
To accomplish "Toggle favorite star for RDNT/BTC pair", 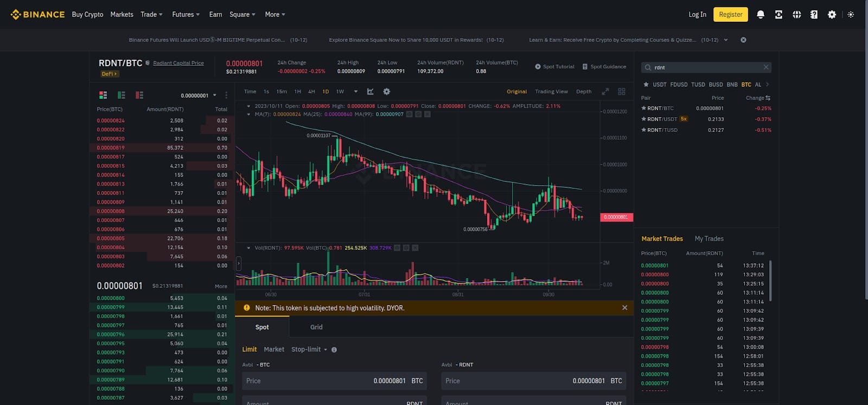I will [644, 108].
